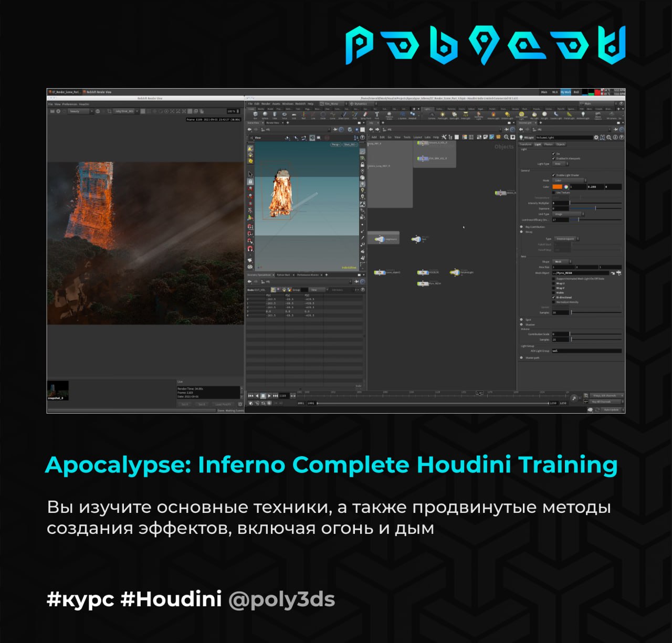
Task: Enable the Wrap U checkbox
Action: 553,283
